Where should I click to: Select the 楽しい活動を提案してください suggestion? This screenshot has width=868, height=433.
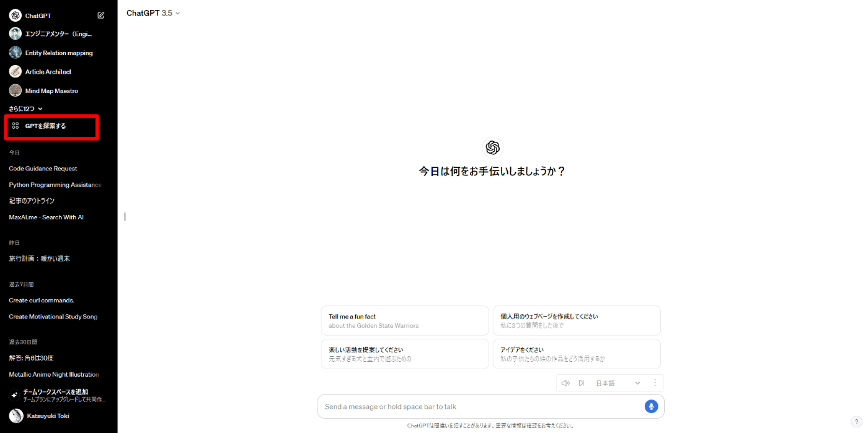[x=405, y=354]
